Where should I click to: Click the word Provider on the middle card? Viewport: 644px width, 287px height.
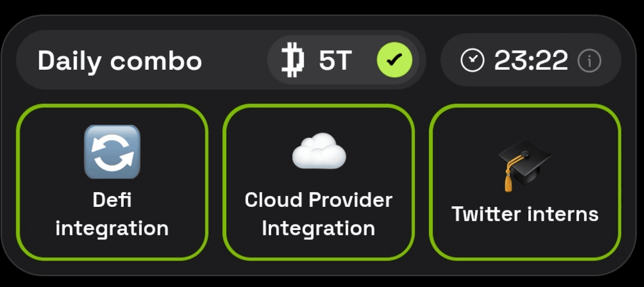[x=350, y=200]
